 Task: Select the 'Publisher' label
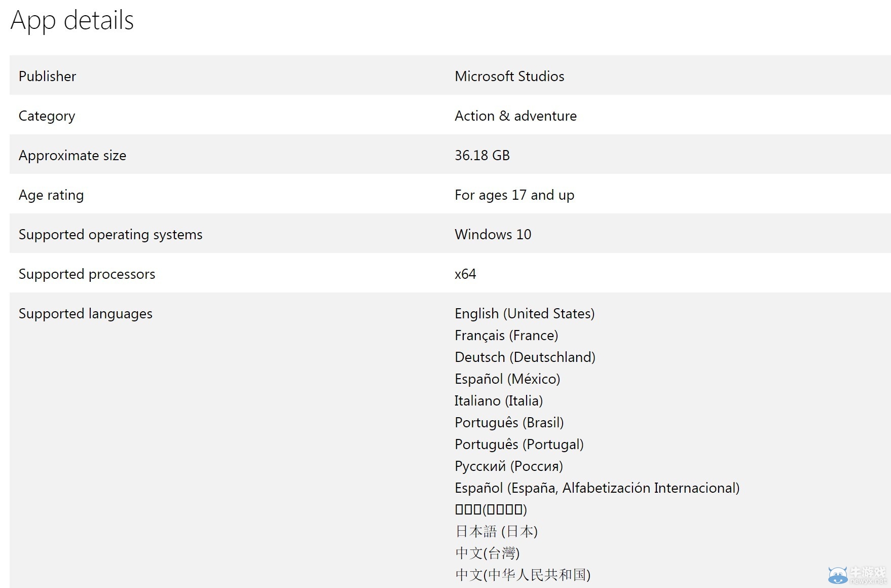click(47, 76)
